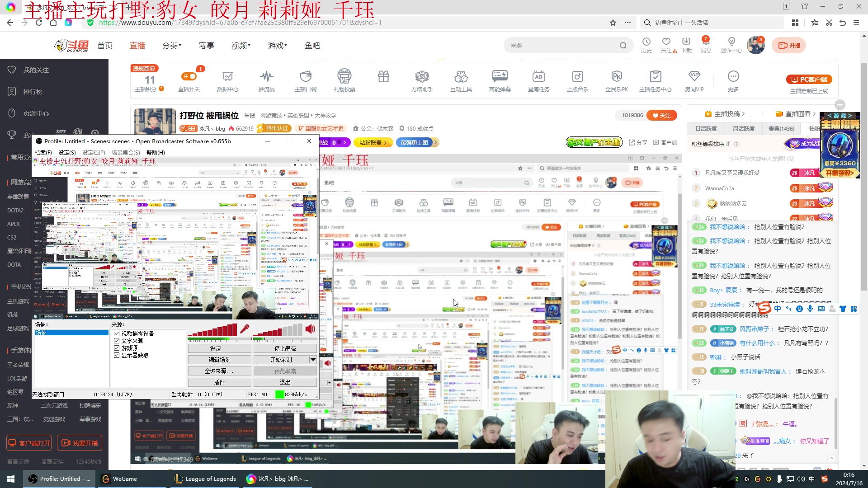Uncheck 游戏源 source in OBS
Image resolution: width=868 pixels, height=488 pixels.
tap(117, 348)
